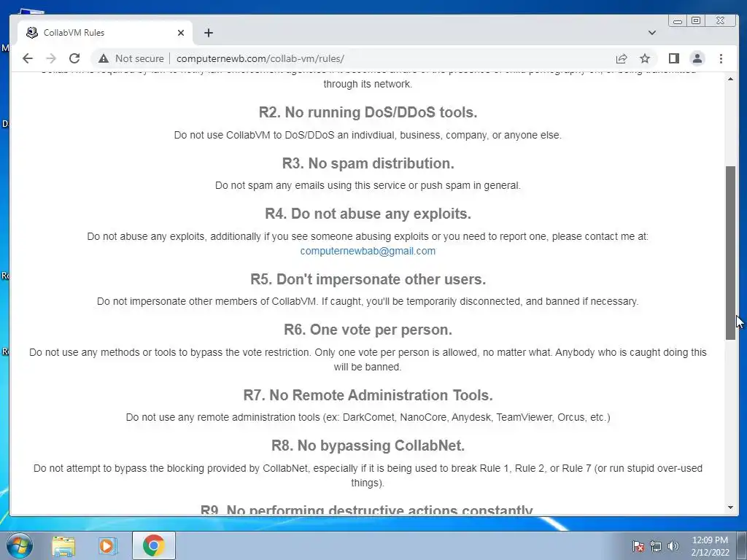Click the CollabVM tab favicon
This screenshot has width=747, height=560.
point(32,33)
